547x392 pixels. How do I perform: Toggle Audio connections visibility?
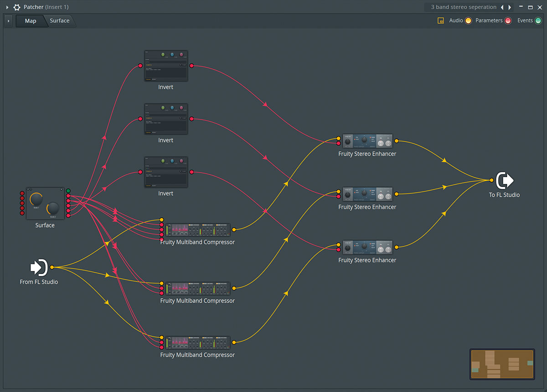click(x=468, y=20)
